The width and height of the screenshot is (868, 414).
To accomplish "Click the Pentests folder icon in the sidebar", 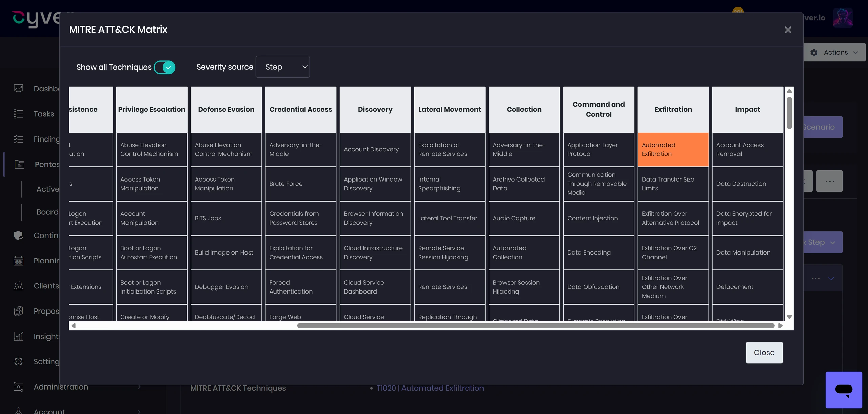I will tap(20, 164).
